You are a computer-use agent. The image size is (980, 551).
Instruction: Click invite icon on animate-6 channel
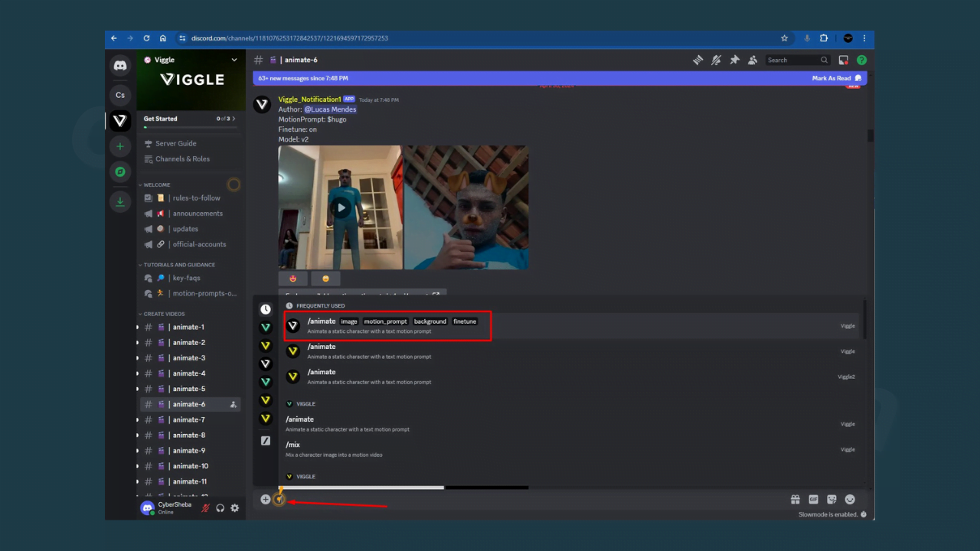click(x=234, y=404)
